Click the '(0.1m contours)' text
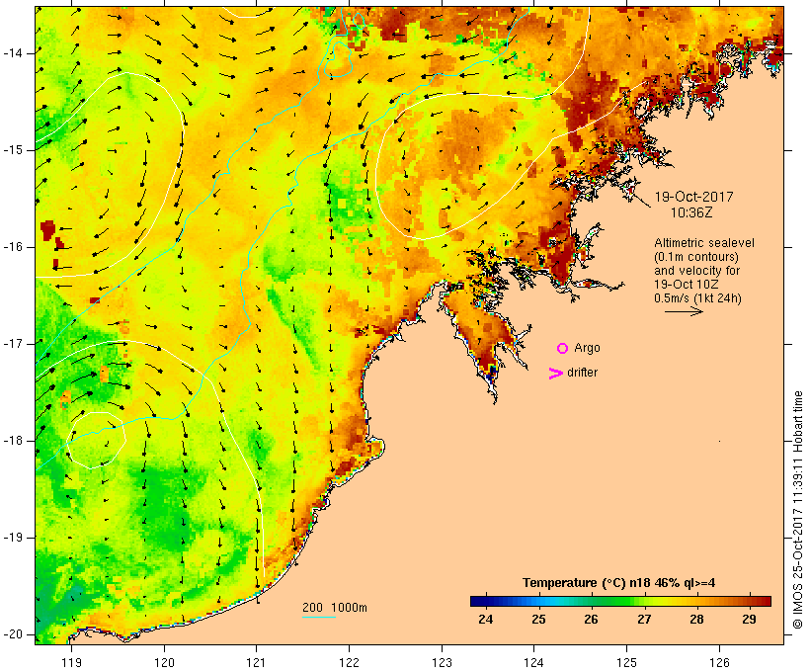Viewport: 810px width, 672px height. pos(696,257)
